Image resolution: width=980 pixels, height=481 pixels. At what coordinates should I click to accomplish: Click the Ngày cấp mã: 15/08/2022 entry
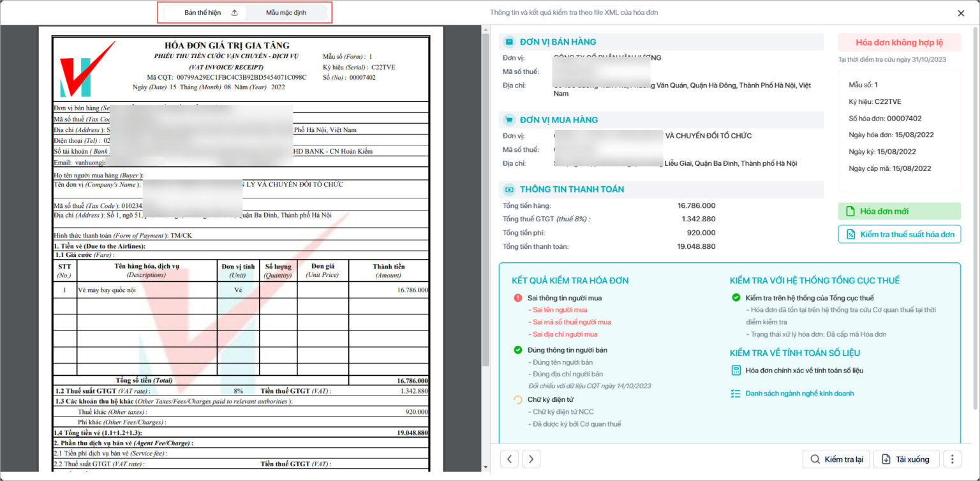click(890, 168)
